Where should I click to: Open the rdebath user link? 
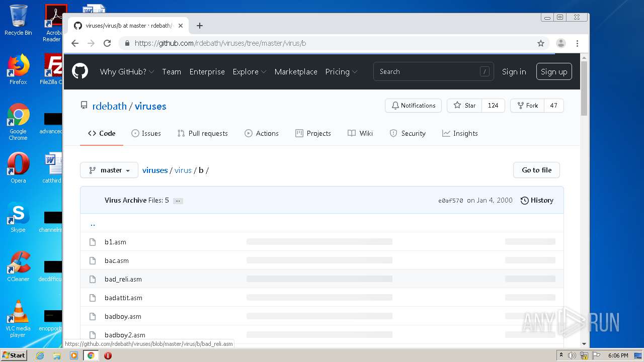(x=110, y=106)
